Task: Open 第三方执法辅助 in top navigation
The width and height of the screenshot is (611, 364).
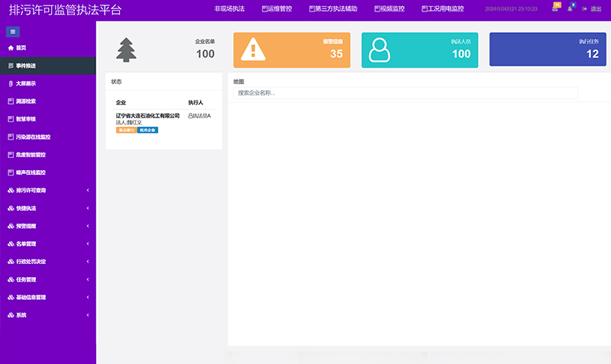Action: (x=333, y=8)
